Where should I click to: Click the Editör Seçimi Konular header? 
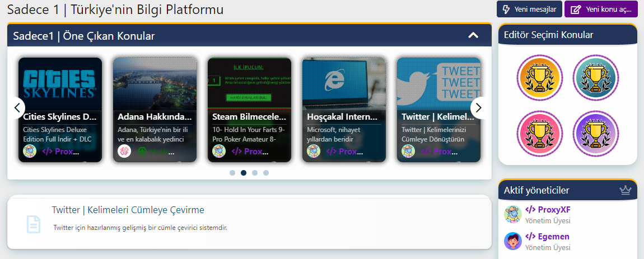pos(549,35)
